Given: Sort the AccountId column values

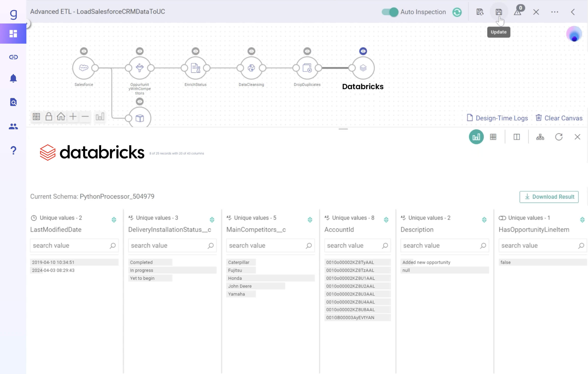Looking at the screenshot, I should (386, 220).
